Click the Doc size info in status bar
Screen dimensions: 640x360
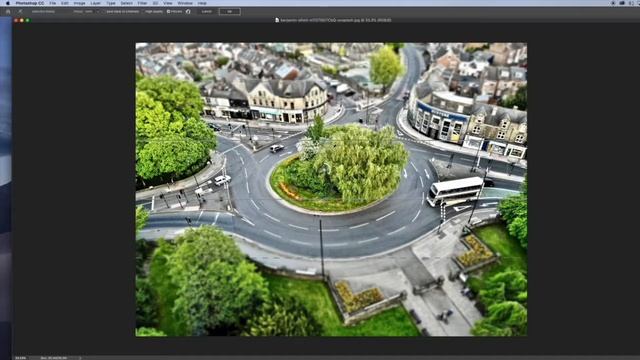tap(53, 358)
